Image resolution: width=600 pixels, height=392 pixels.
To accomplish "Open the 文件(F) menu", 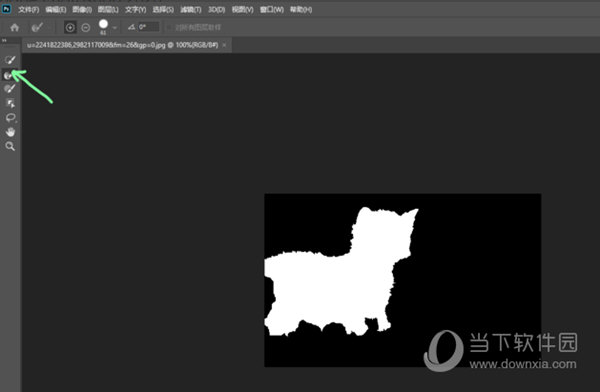I will click(x=28, y=10).
